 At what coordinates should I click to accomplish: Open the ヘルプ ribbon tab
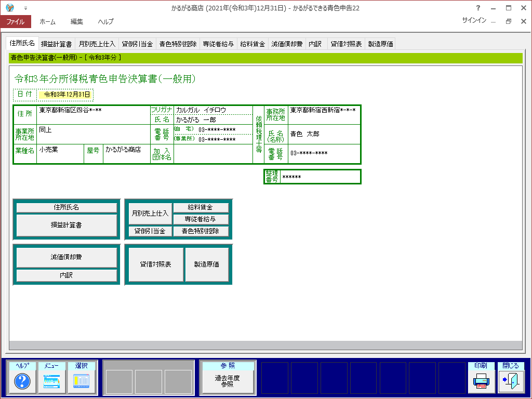[x=106, y=21]
